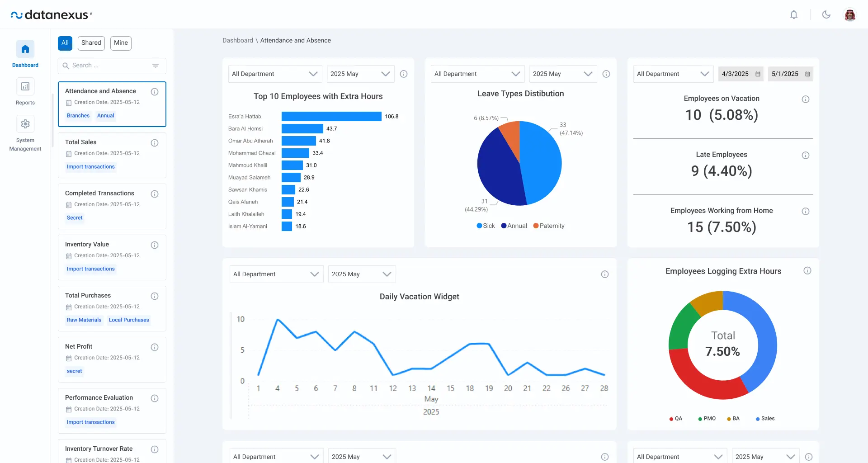
Task: Open System Management gear icon
Action: coord(25,124)
